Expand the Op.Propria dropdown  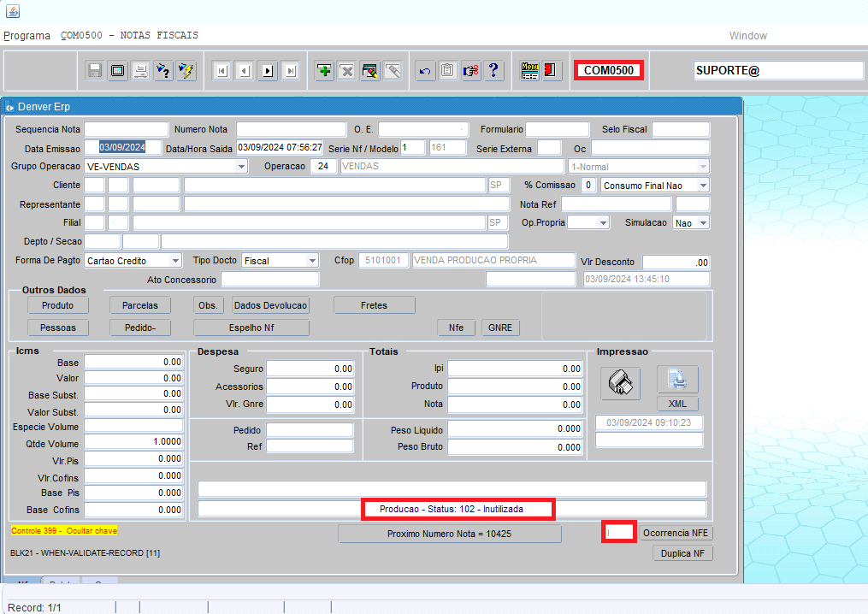(x=603, y=222)
